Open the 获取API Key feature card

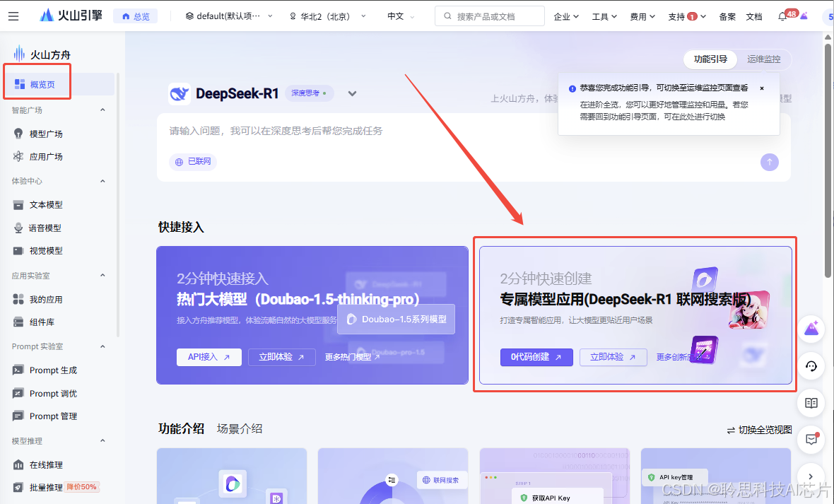point(554,476)
